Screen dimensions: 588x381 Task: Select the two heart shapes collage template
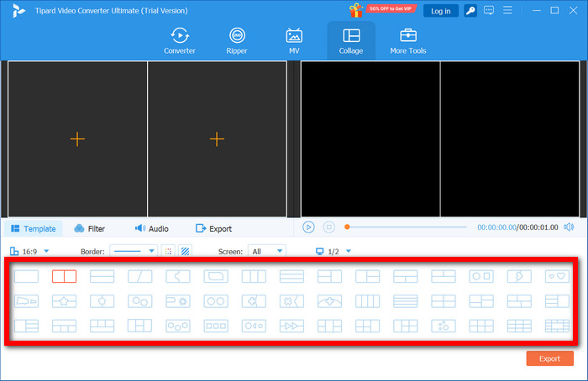[557, 275]
